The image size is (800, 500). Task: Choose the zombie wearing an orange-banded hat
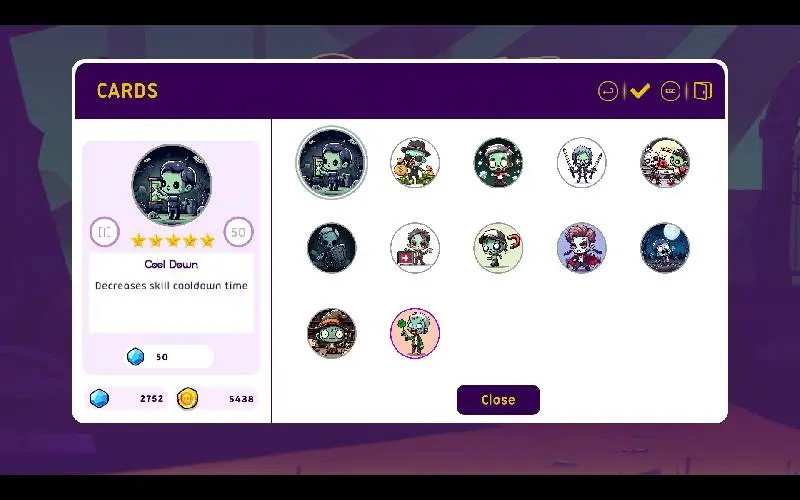pyautogui.click(x=332, y=333)
